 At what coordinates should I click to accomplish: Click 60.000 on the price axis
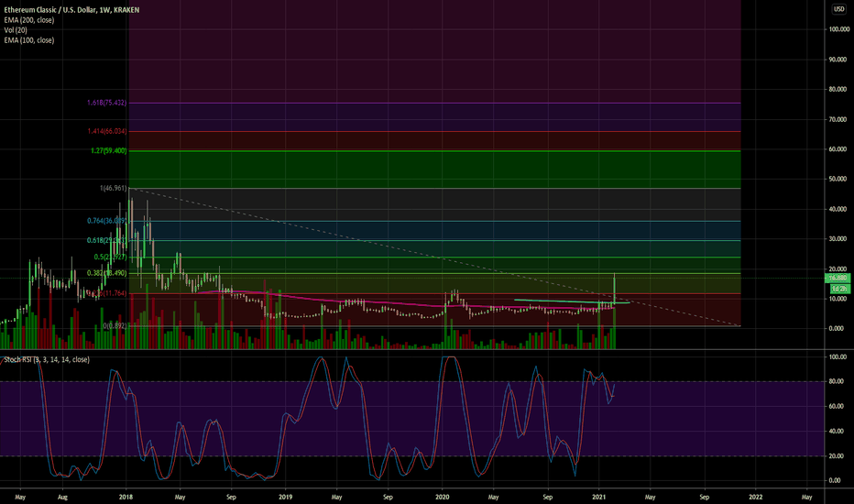[x=838, y=148]
